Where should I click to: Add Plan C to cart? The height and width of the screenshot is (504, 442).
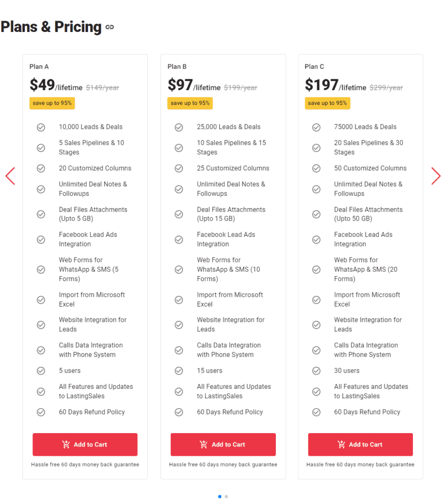coord(360,444)
